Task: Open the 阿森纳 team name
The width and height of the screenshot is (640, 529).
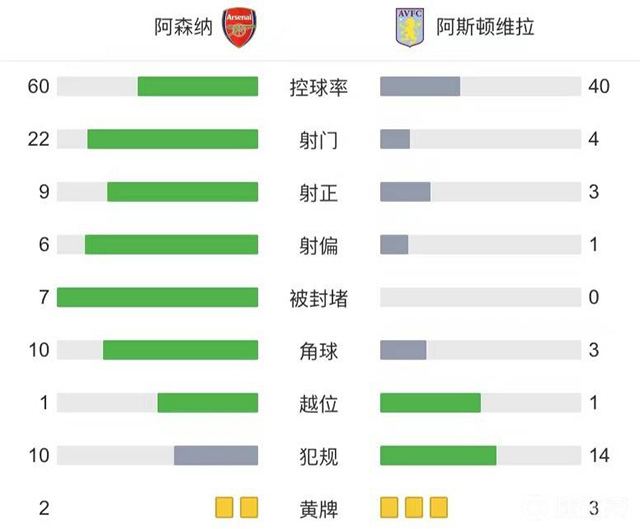Action: point(183,28)
